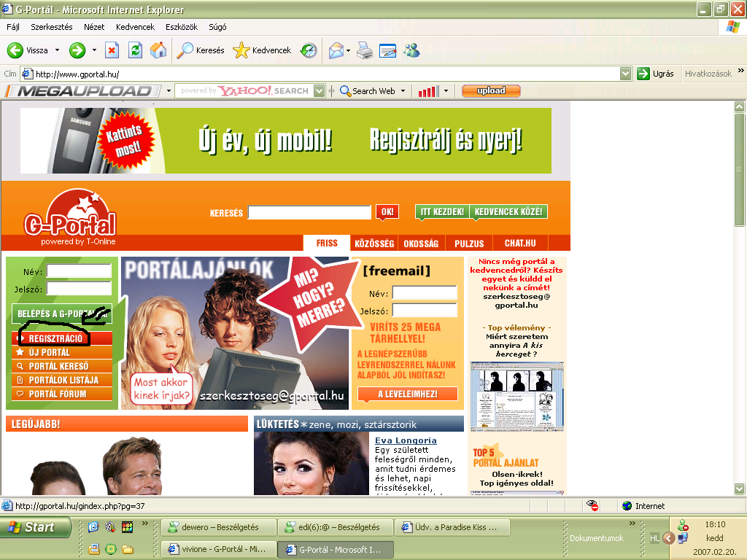Open the Súgó menu

pyautogui.click(x=217, y=27)
